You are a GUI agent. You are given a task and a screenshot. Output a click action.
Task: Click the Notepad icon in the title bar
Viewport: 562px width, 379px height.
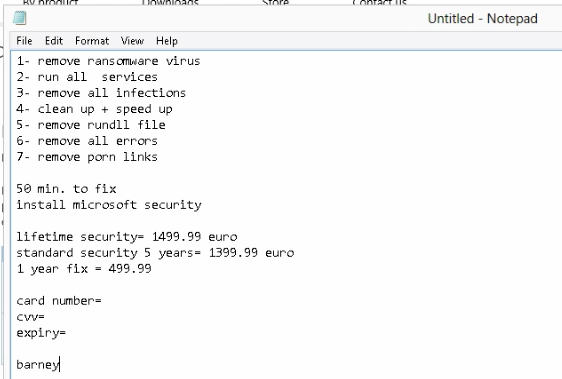click(x=20, y=18)
